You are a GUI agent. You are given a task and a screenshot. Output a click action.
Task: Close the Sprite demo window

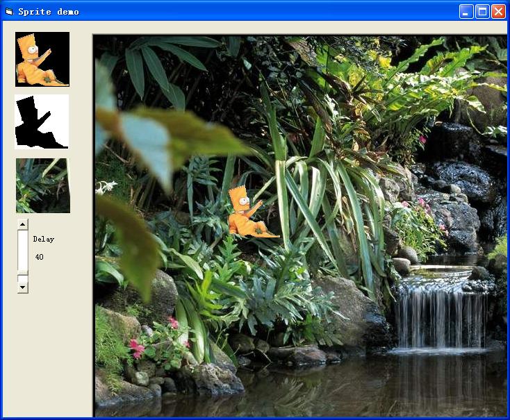coord(498,12)
